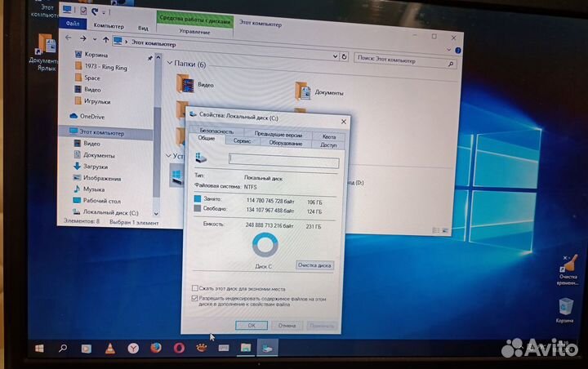Switch to Оборудование tab
Screen dimensions: 588x369
pos(285,143)
